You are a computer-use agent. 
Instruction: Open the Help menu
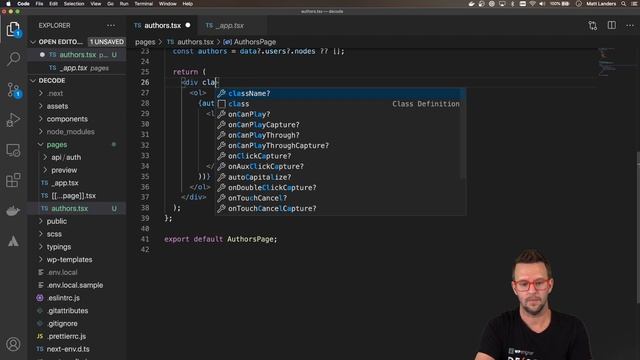[188, 4]
